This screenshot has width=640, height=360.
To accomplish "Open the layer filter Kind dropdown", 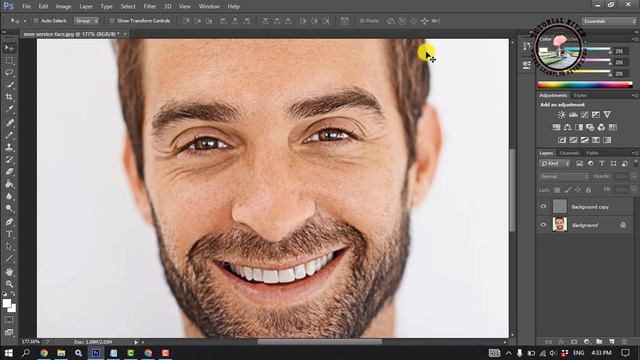I will coord(555,163).
